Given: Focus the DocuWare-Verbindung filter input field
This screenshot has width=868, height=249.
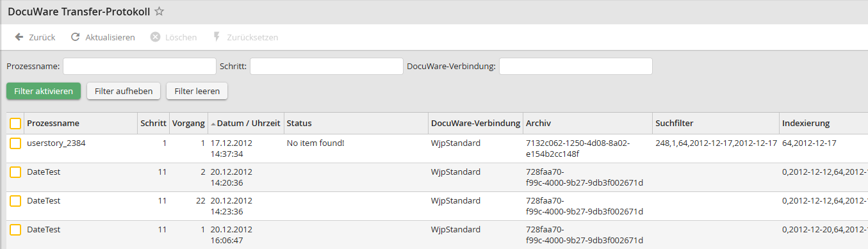Looking at the screenshot, I should 576,67.
